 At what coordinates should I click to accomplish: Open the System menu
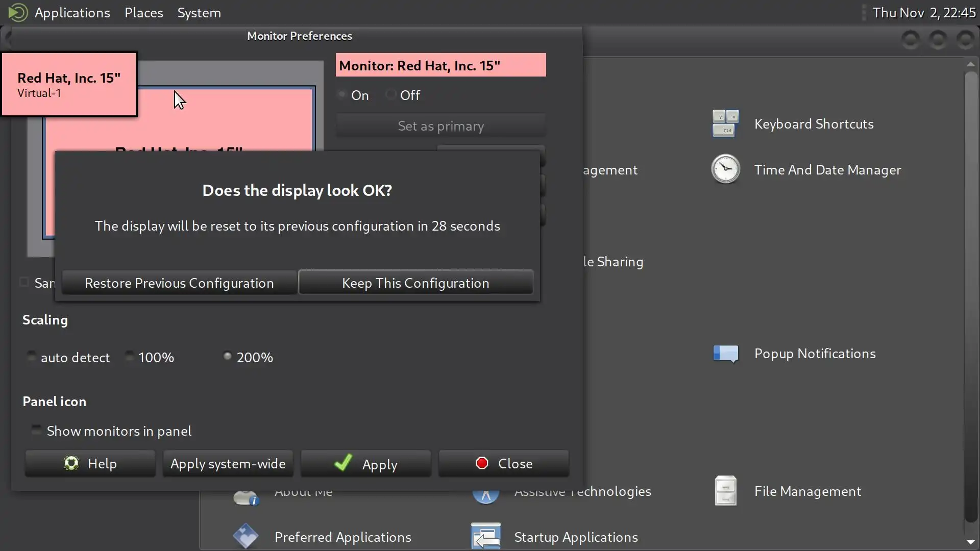pos(199,12)
